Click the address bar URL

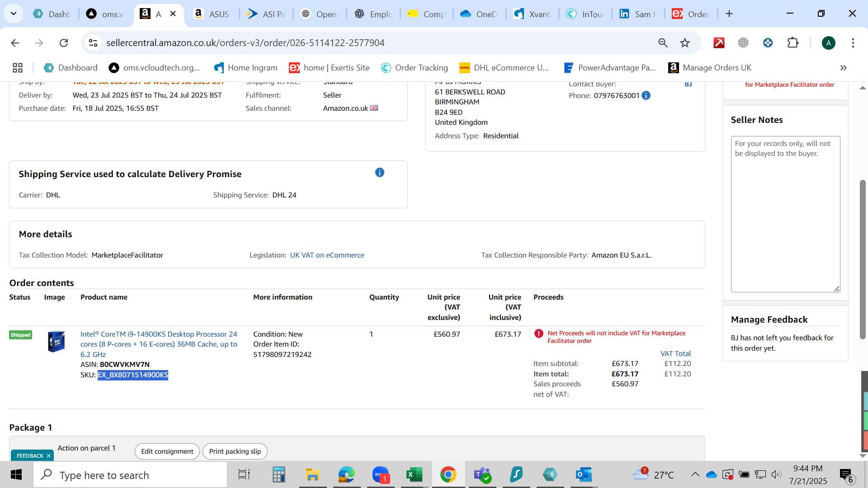pos(245,43)
